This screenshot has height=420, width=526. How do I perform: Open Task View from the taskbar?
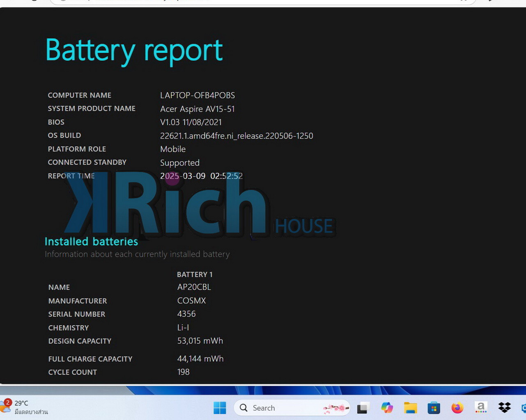coord(363,408)
